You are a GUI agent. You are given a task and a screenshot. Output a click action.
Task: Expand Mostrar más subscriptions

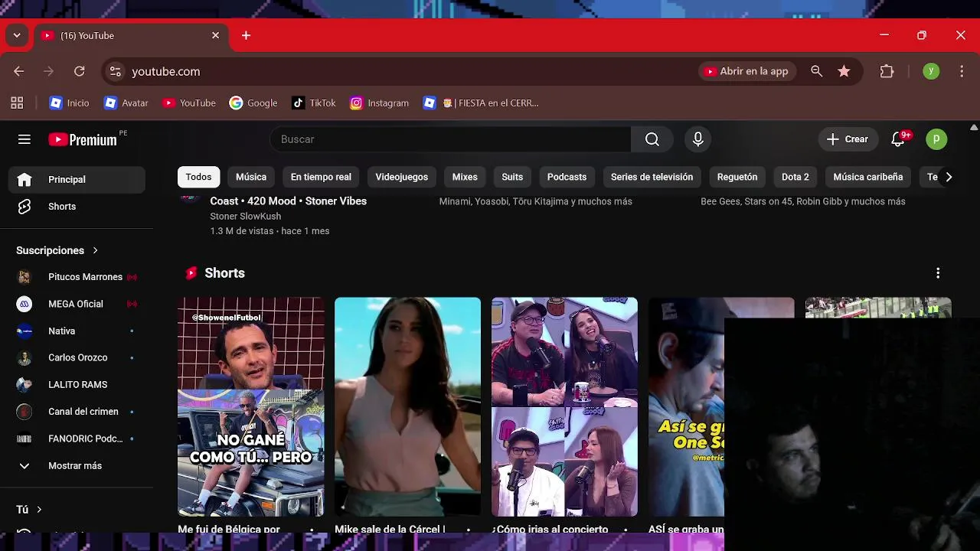[x=77, y=465]
